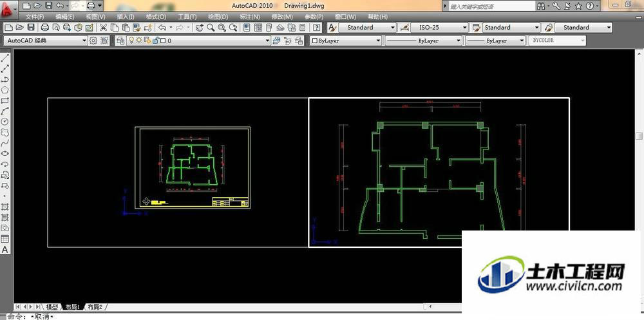Open the 修改(M) menu
This screenshot has width=644, height=320.
pos(282,17)
